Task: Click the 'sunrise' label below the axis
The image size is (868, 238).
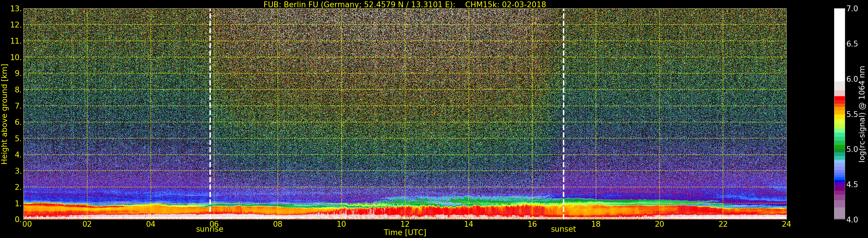Action: [210, 229]
